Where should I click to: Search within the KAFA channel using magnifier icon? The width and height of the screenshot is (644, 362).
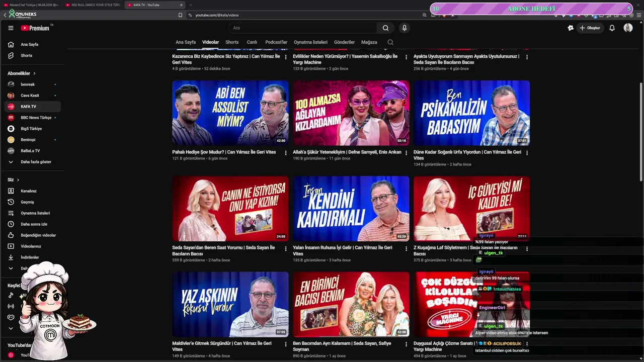click(x=390, y=42)
